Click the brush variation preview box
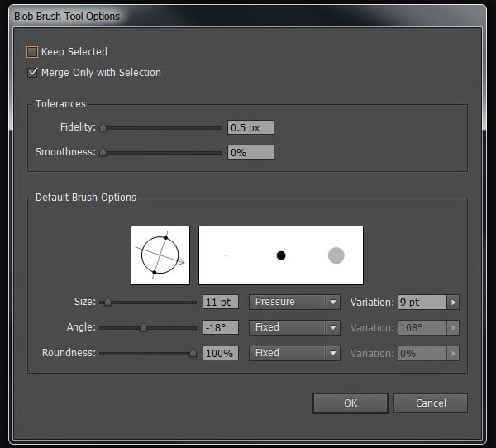The height and width of the screenshot is (448, 496). click(281, 255)
